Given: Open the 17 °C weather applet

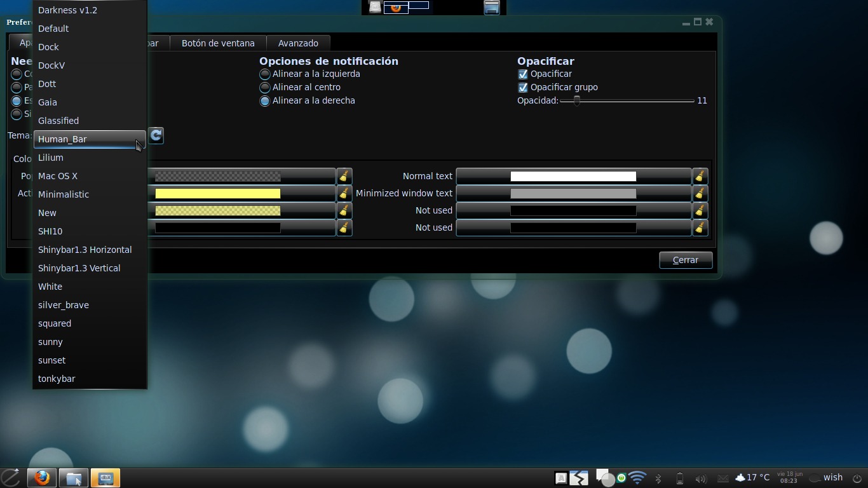Looking at the screenshot, I should click(x=752, y=478).
